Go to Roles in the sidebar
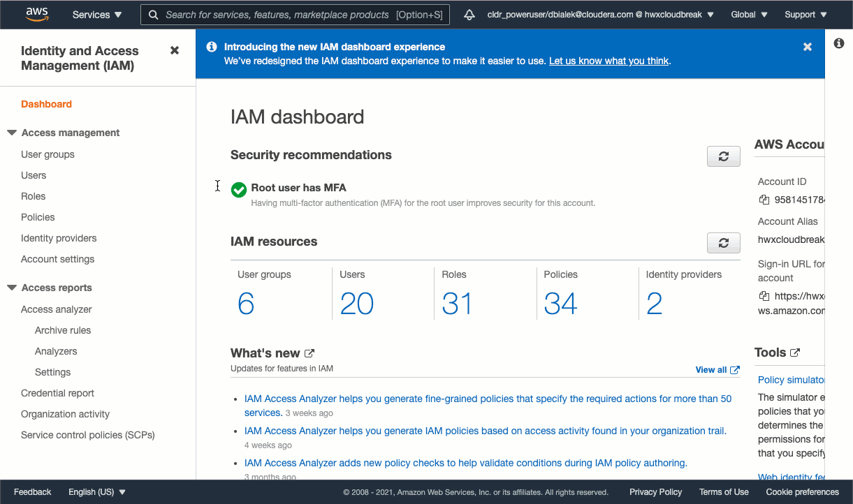Screen dimensions: 853x504 click(x=33, y=196)
